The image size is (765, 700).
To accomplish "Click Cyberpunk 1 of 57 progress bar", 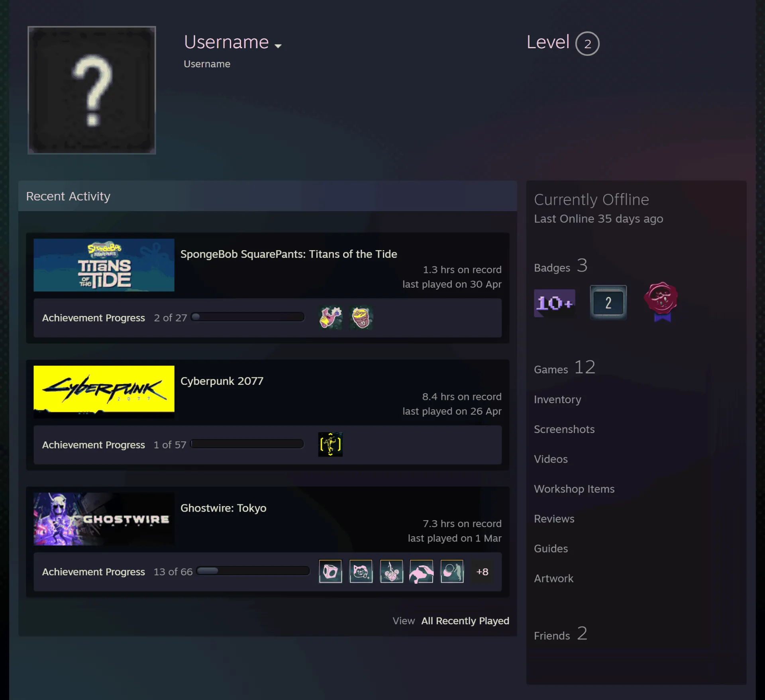I will (247, 444).
